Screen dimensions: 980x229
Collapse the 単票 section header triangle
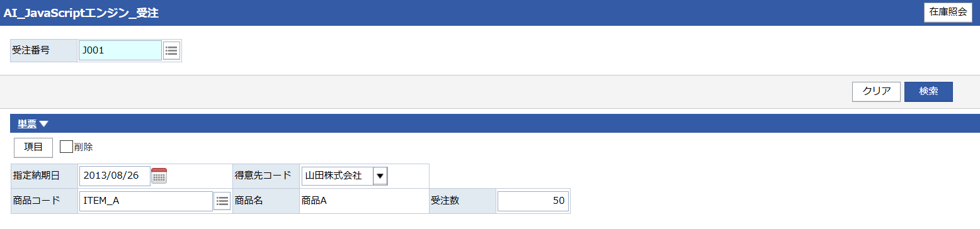click(44, 124)
